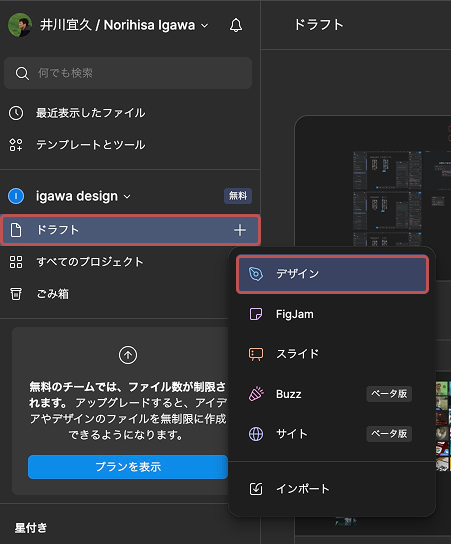The width and height of the screenshot is (451, 544).
Task: Click the clock icon for recent files
Action: pos(16,113)
